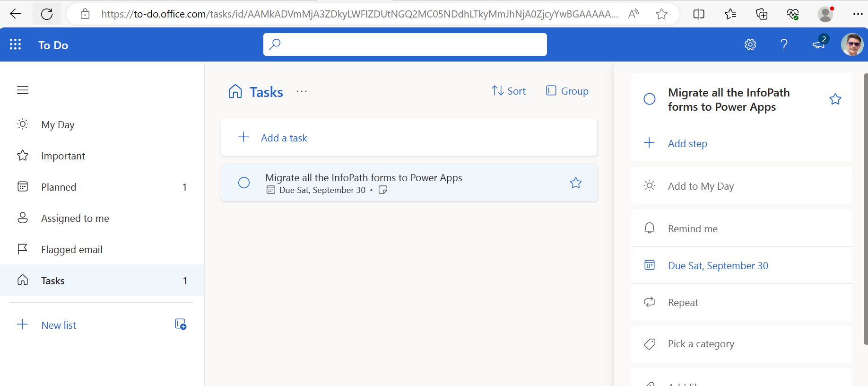Click Add step in detail pane
Viewport: 868px width, 386px height.
tap(687, 143)
